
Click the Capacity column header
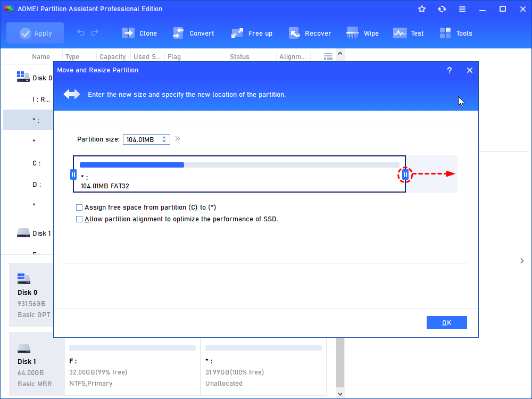pos(112,57)
